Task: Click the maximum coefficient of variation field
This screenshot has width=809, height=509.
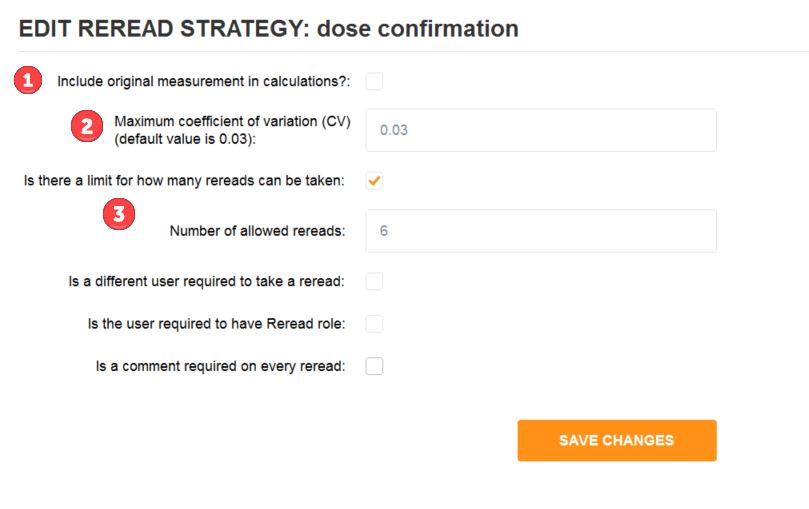Action: (x=541, y=130)
